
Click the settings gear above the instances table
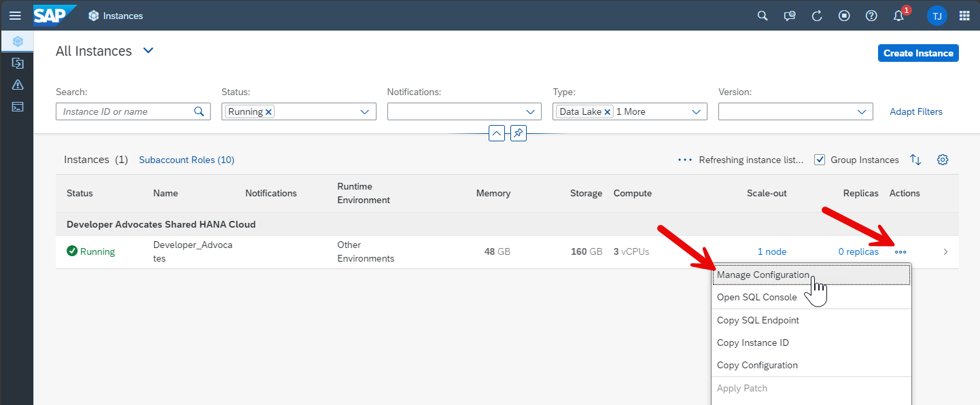coord(943,159)
